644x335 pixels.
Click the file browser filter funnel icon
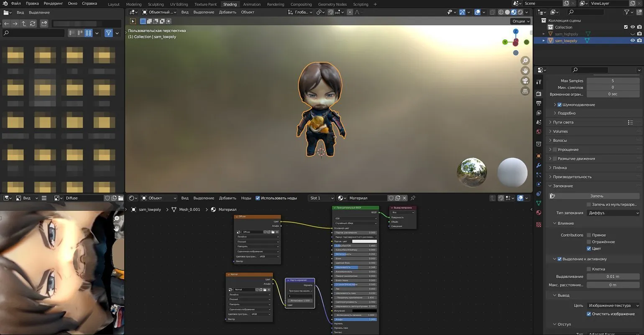(109, 33)
